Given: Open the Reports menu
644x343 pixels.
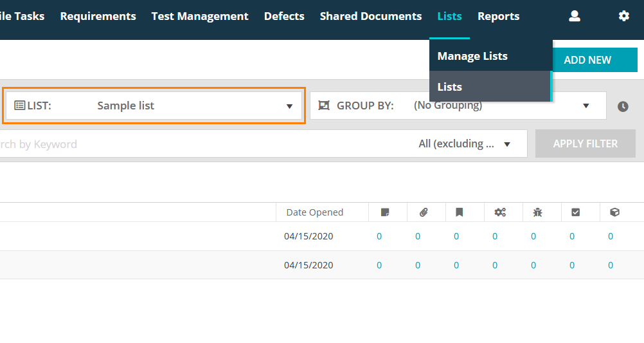Looking at the screenshot, I should pyautogui.click(x=498, y=16).
